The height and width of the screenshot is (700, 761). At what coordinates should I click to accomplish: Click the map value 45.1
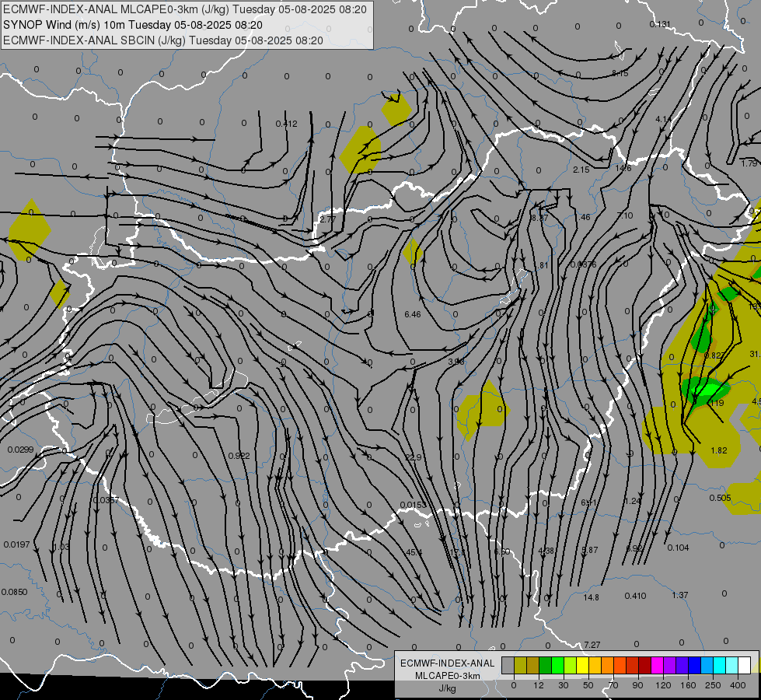coord(414,552)
